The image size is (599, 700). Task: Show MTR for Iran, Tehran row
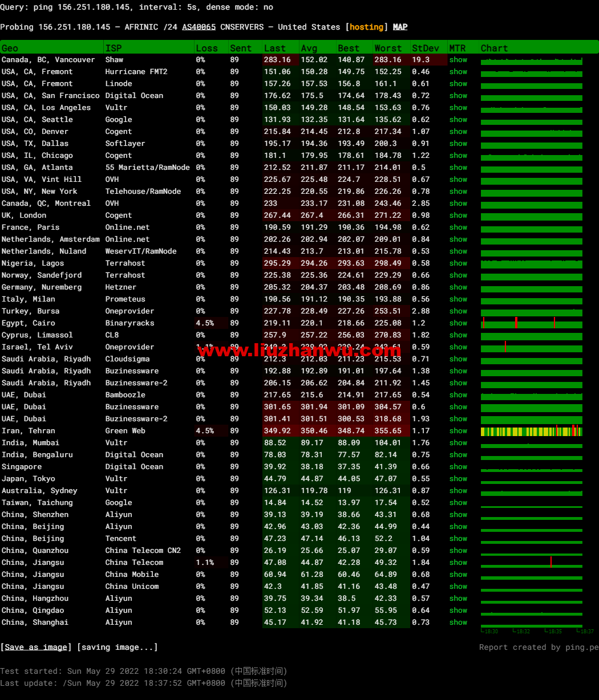(x=458, y=431)
